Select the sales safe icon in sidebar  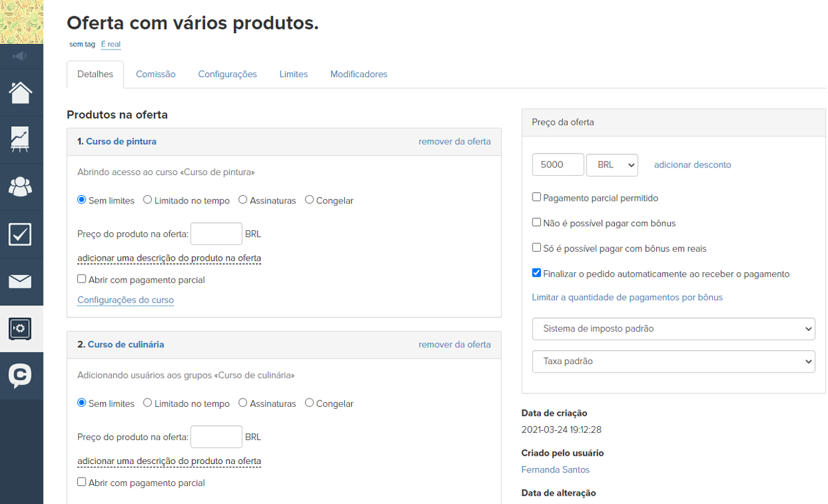pyautogui.click(x=21, y=329)
